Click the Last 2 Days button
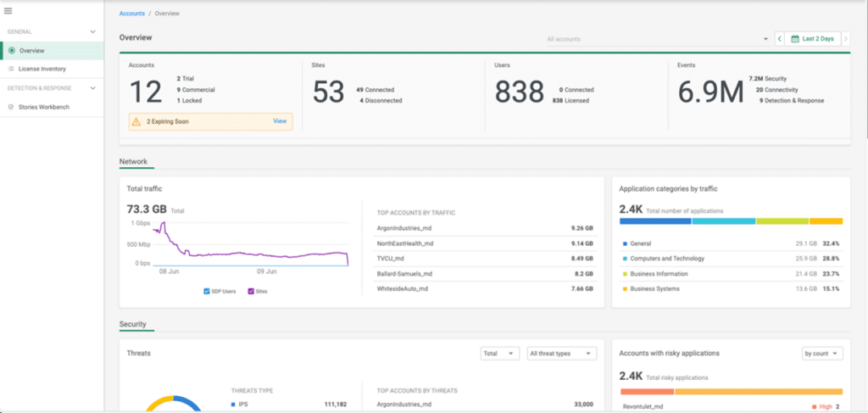This screenshot has height=413, width=868. click(x=813, y=39)
